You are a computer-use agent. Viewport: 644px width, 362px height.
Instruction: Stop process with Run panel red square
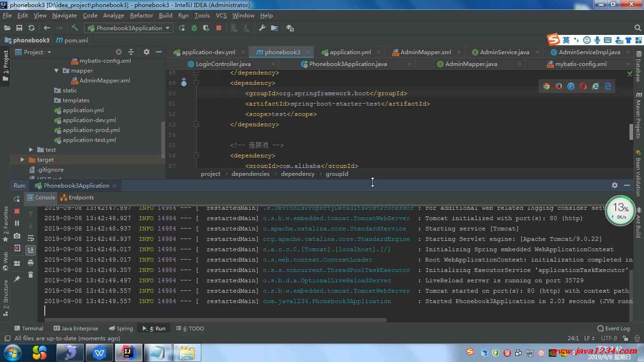pyautogui.click(x=17, y=211)
